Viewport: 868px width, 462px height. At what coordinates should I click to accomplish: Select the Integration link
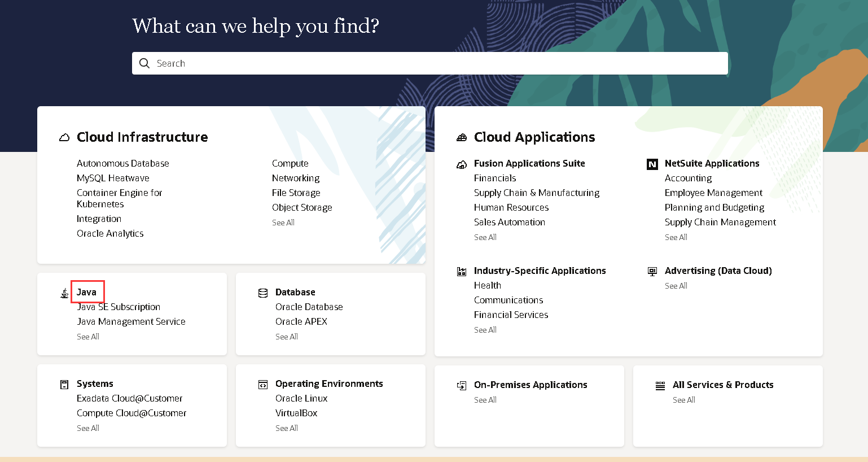click(x=99, y=219)
